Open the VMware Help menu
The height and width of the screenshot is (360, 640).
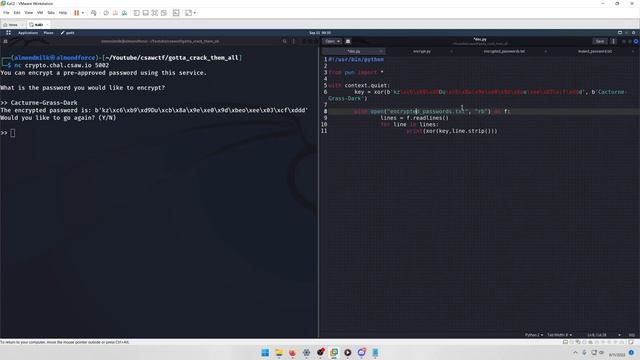click(63, 13)
